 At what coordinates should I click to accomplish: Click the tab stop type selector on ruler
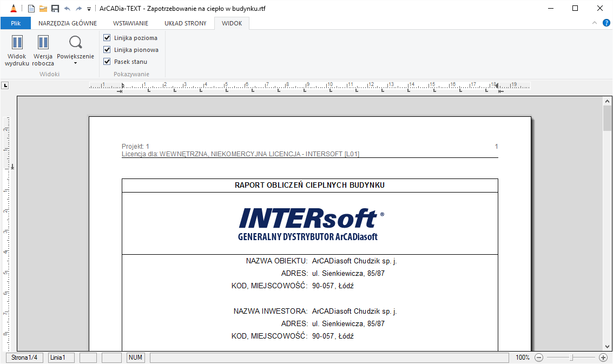coord(5,85)
